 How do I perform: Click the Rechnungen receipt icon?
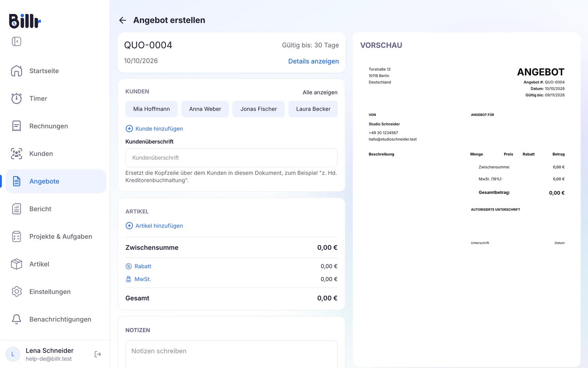[17, 126]
